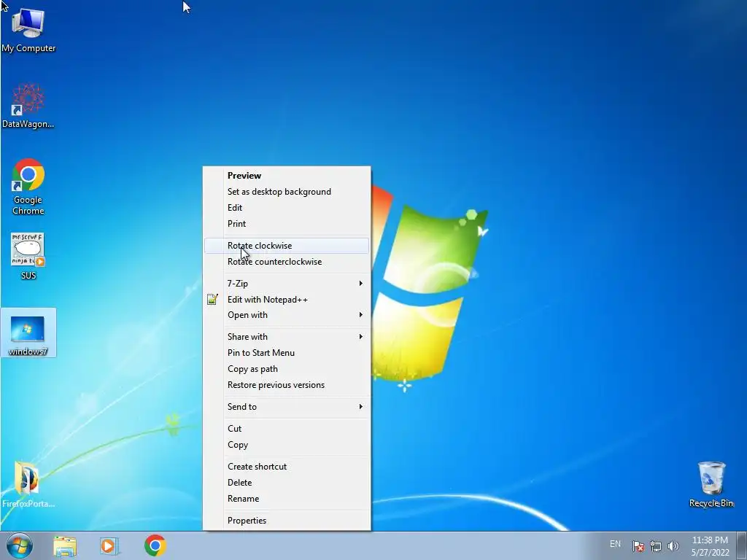The image size is (747, 560).
Task: Select Cut in the context menu
Action: pyautogui.click(x=287, y=429)
